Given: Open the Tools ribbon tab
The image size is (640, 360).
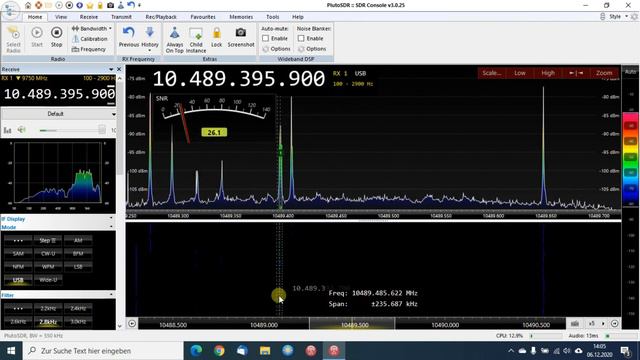Looking at the screenshot, I should click(272, 17).
